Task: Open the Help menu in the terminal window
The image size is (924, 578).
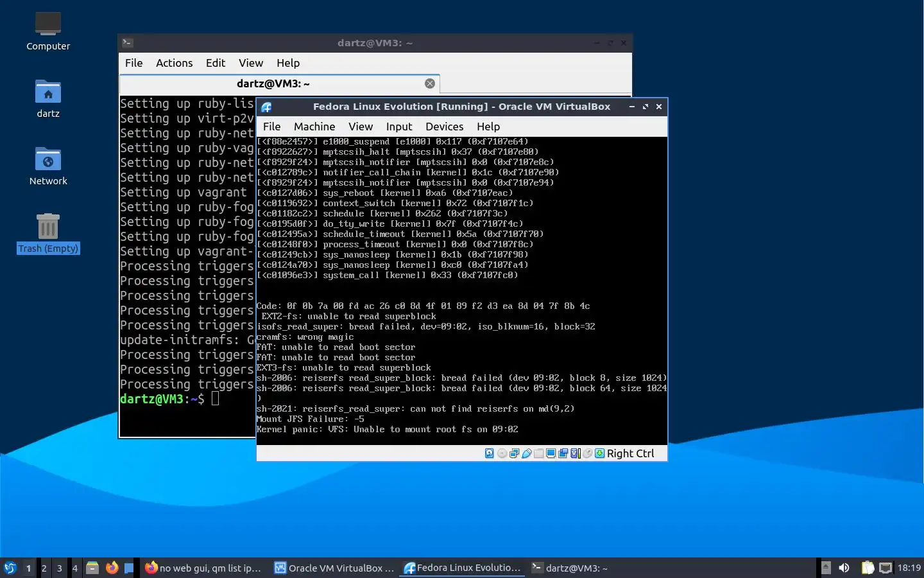Action: point(288,63)
